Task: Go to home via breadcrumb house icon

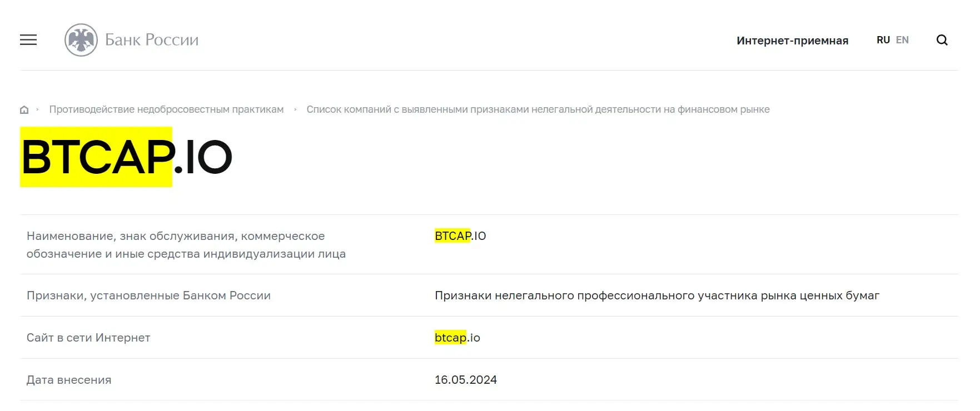Action: click(24, 110)
